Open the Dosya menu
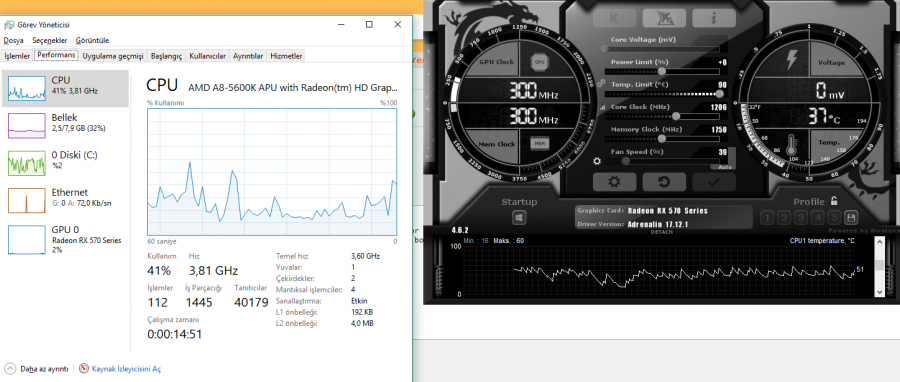 [x=13, y=41]
